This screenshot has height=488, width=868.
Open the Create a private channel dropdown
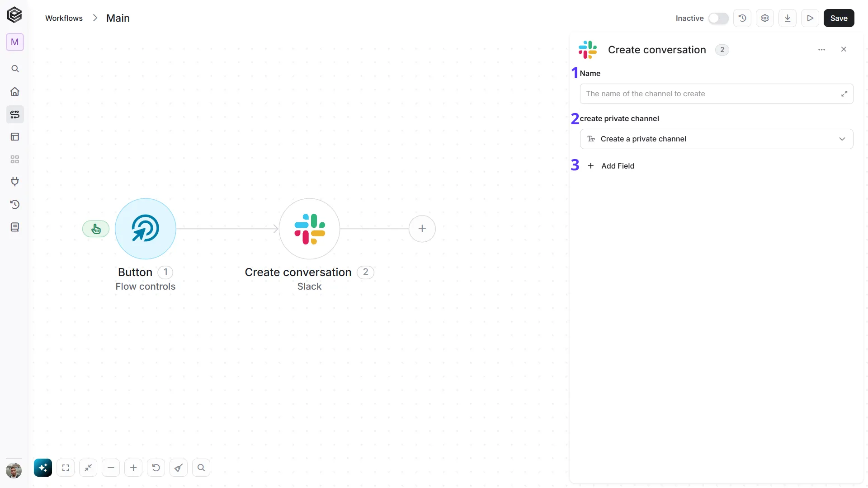pyautogui.click(x=717, y=139)
